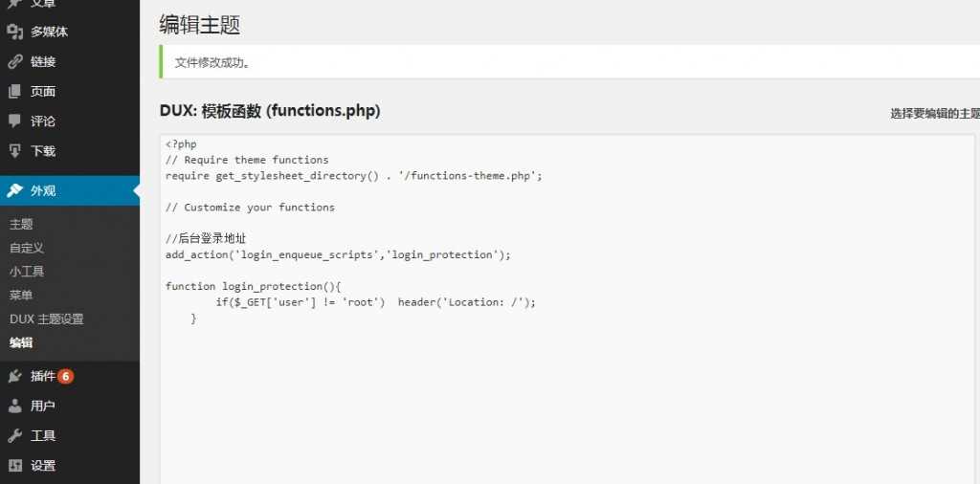Open the Pages (页面) icon
This screenshot has height=484, width=980.
[15, 91]
